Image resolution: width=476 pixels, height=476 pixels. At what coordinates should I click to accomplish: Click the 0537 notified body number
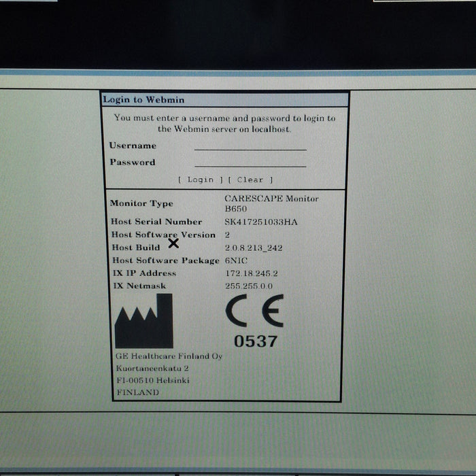(255, 341)
